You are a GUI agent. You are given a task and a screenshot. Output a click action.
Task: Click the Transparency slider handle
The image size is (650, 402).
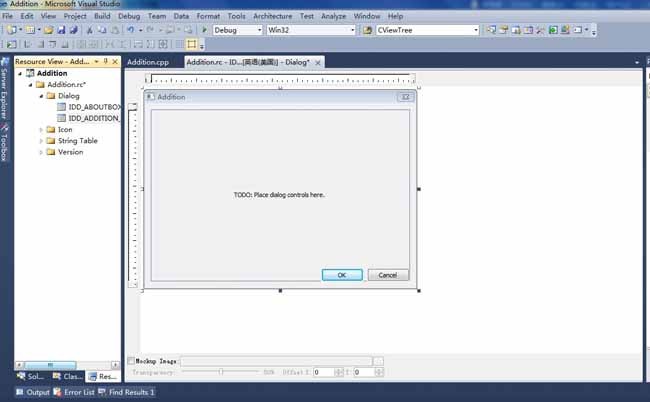(x=221, y=372)
